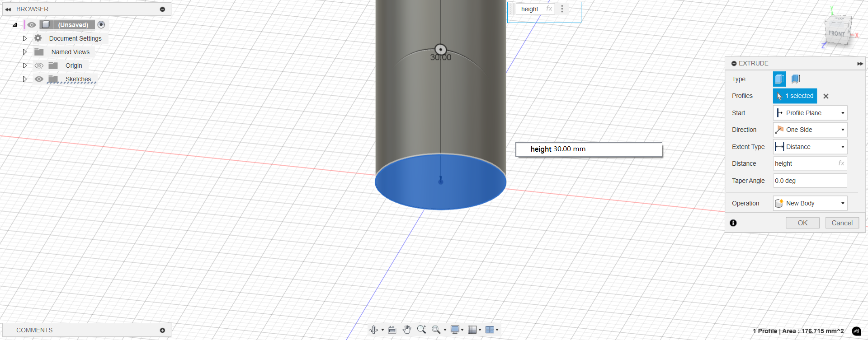Open the Zoom Window dropdown arrow
Screen dimensions: 868x340
click(445, 330)
